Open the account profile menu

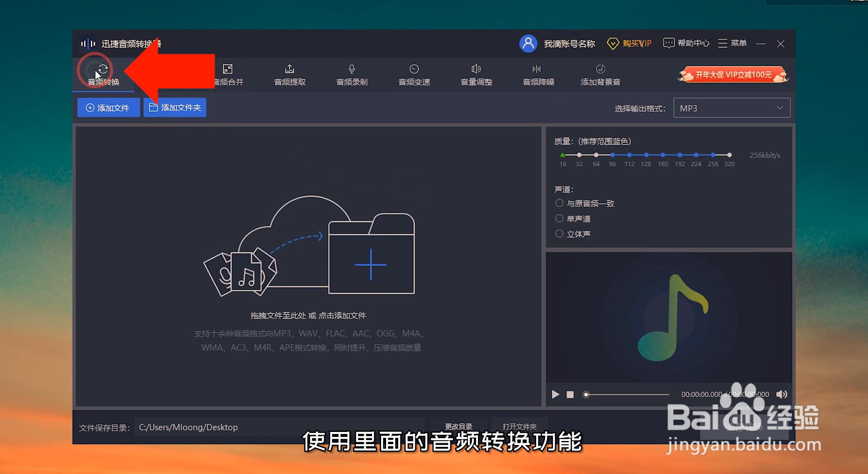click(528, 43)
